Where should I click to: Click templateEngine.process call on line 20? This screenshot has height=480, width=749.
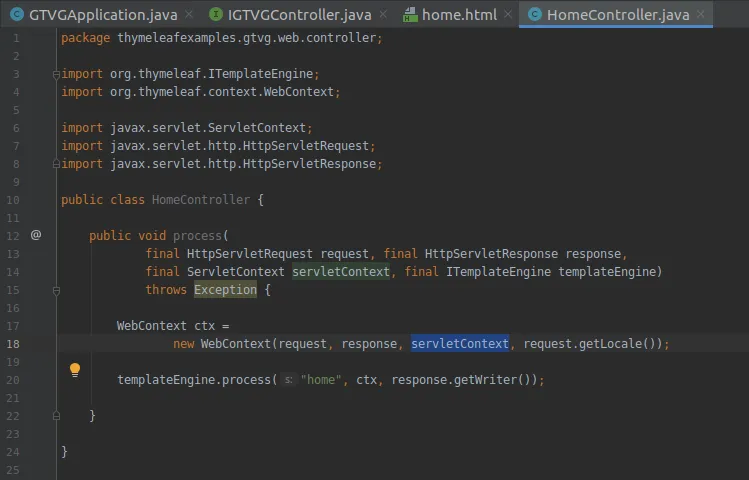[194, 380]
